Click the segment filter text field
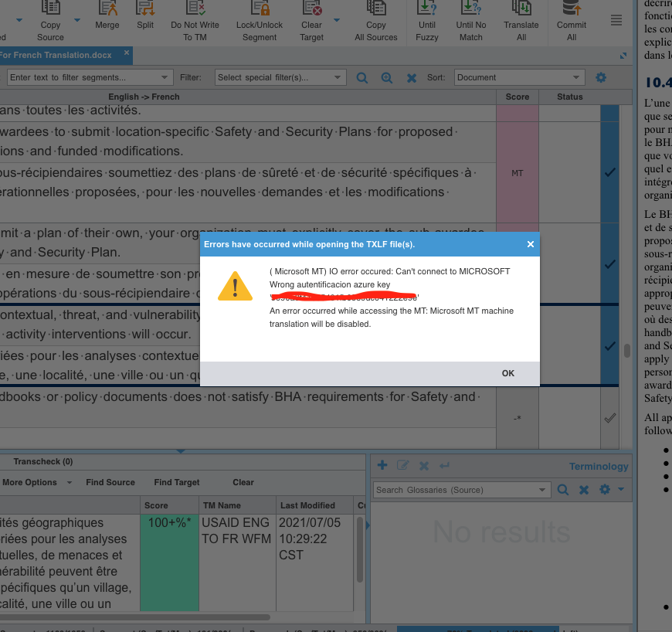Viewport: 672px width, 632px height. (x=90, y=77)
